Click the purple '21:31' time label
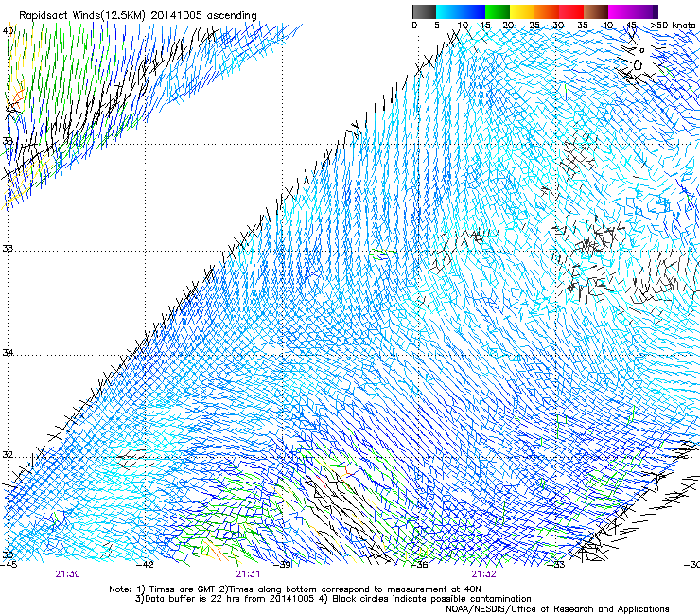 point(248,574)
